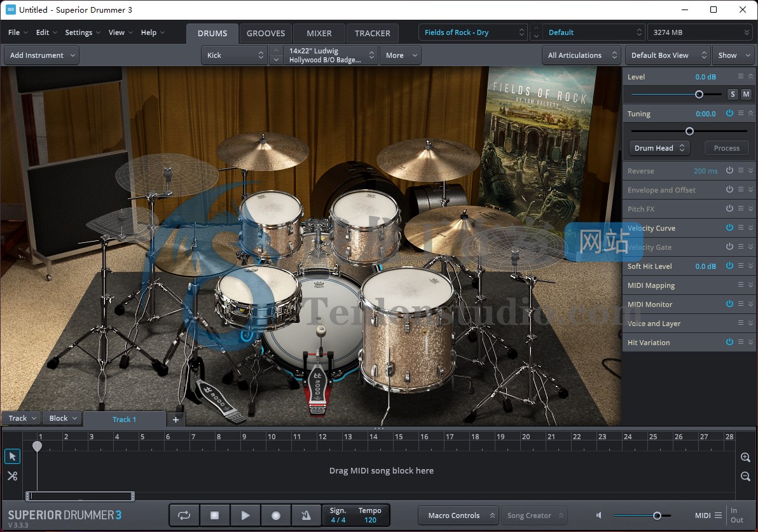The width and height of the screenshot is (758, 532).
Task: Start playback with the play button
Action: click(x=245, y=515)
